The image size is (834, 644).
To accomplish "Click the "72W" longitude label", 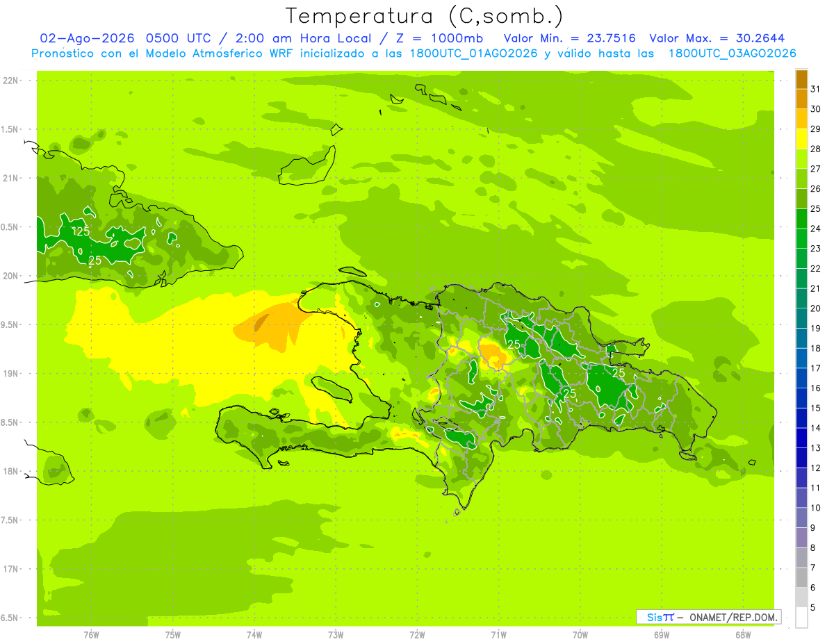I will tap(418, 634).
